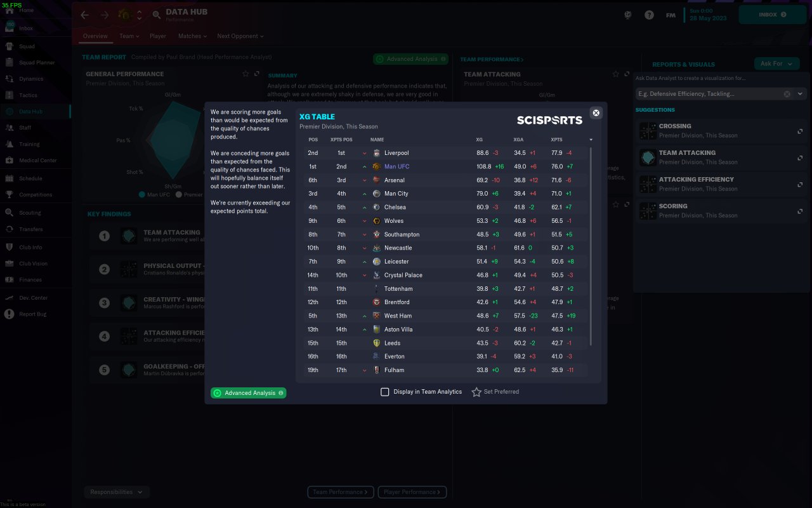Click Advanced Analysis in Team Report header
The image size is (812, 508).
[411, 59]
